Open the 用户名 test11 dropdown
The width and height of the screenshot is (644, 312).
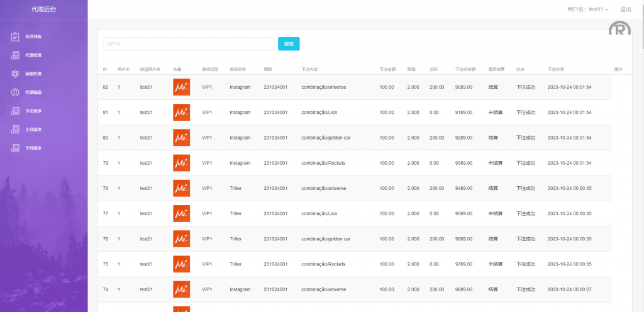point(587,9)
